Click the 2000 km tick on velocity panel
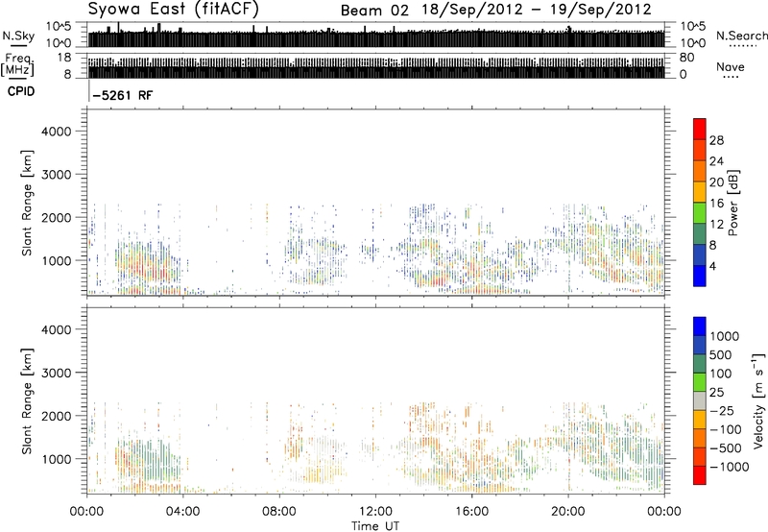 coord(57,416)
